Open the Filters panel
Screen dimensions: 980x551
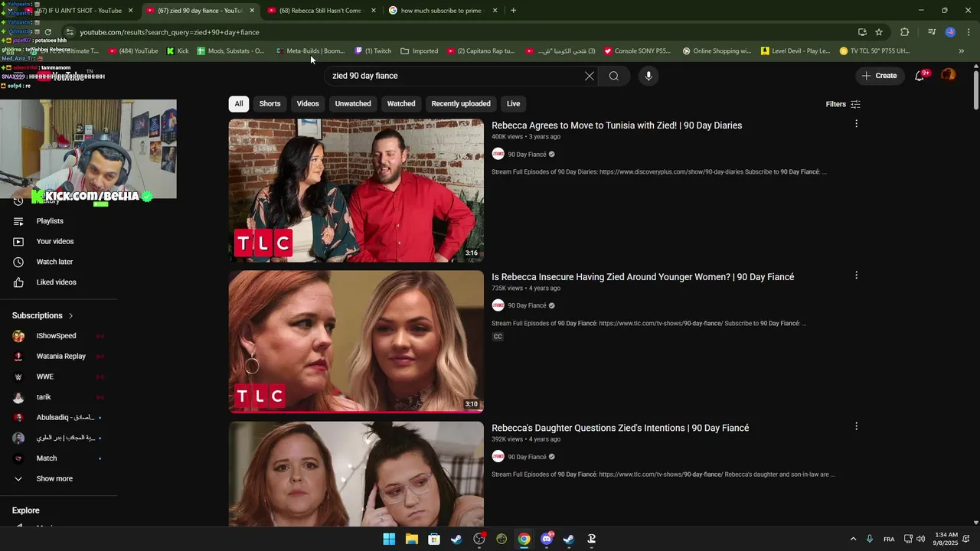(x=843, y=104)
